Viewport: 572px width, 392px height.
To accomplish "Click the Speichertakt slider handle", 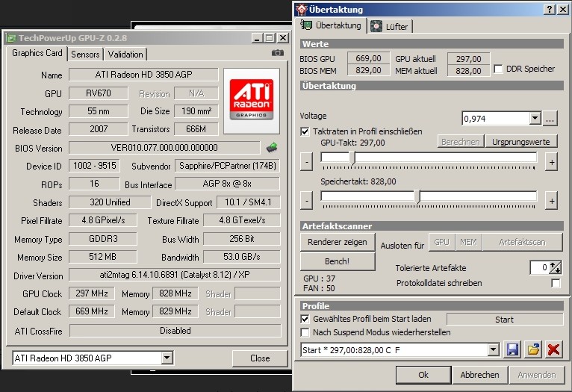I will click(418, 196).
